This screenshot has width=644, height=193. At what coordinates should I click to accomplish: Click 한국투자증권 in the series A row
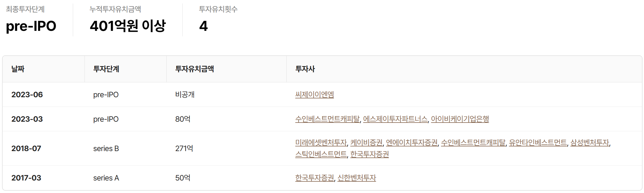coord(315,178)
